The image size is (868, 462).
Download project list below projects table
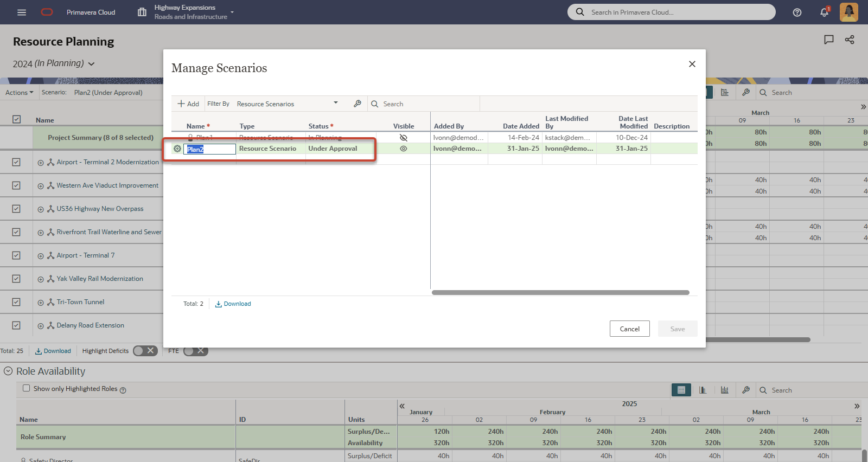coord(53,351)
